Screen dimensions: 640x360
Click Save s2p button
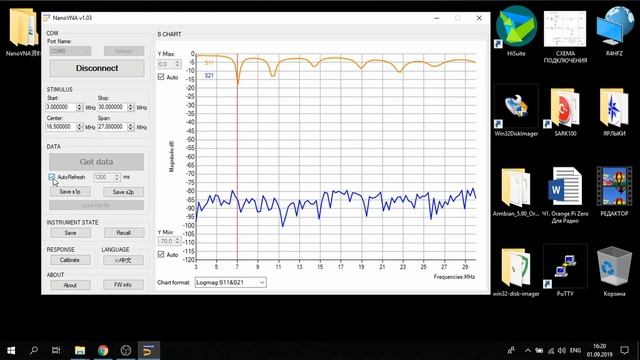[x=123, y=192]
